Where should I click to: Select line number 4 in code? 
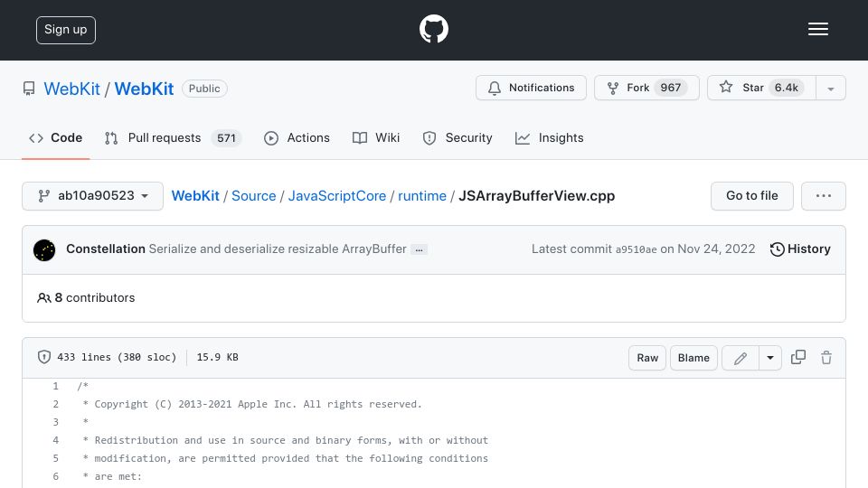55,440
